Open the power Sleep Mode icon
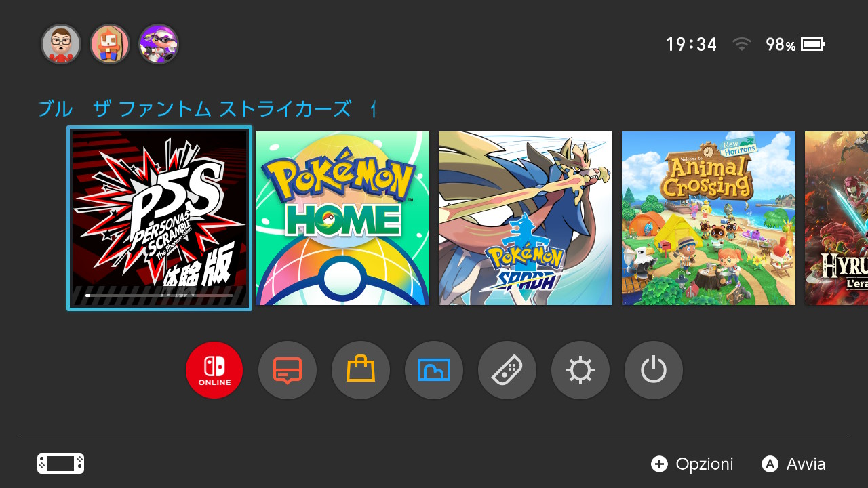868x488 pixels. pos(654,370)
